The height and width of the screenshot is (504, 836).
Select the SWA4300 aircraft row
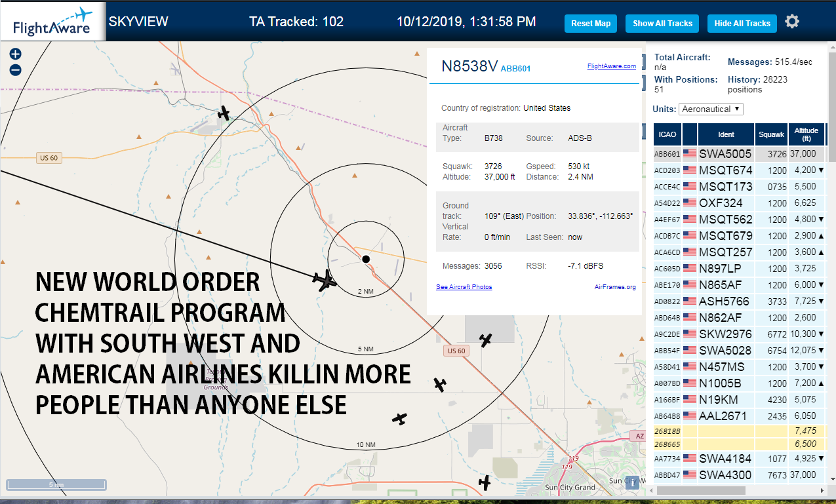[x=739, y=475]
